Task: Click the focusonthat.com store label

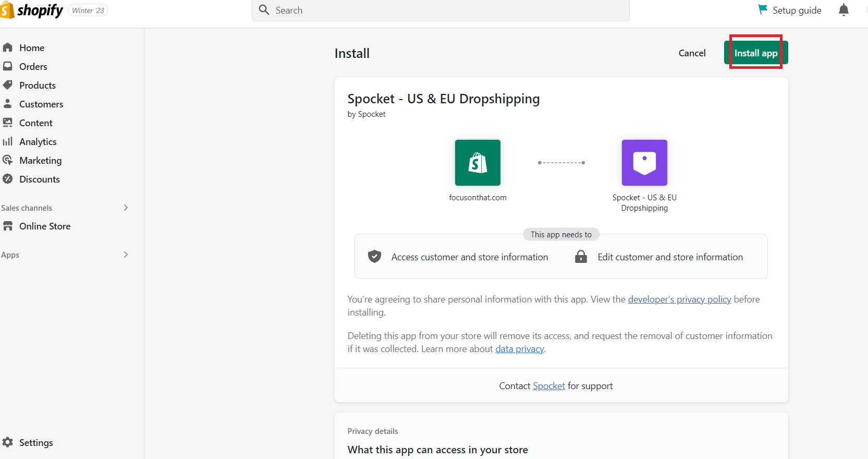Action: [x=478, y=197]
